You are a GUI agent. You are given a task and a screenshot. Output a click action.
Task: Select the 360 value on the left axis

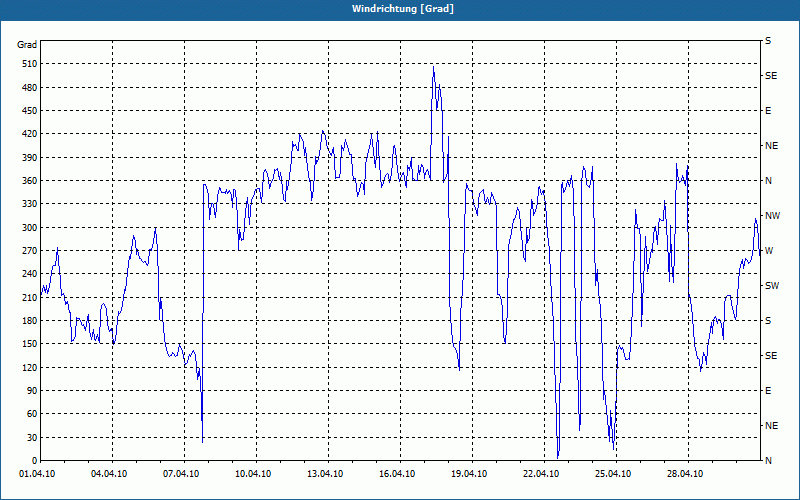click(x=30, y=181)
